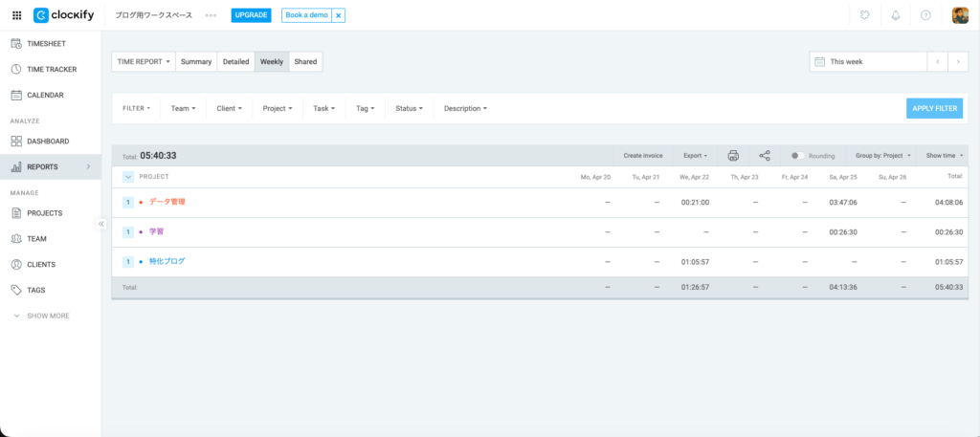Open the notifications bell icon

(x=896, y=15)
